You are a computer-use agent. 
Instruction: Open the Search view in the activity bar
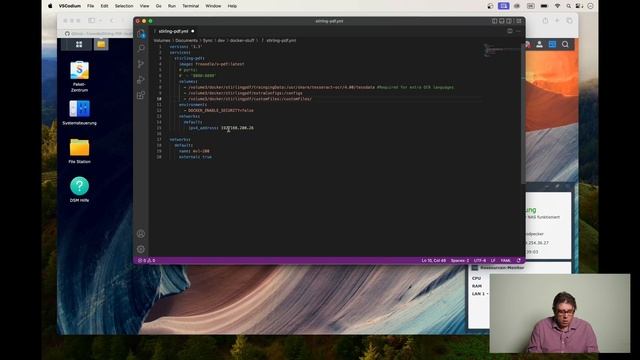tap(141, 49)
